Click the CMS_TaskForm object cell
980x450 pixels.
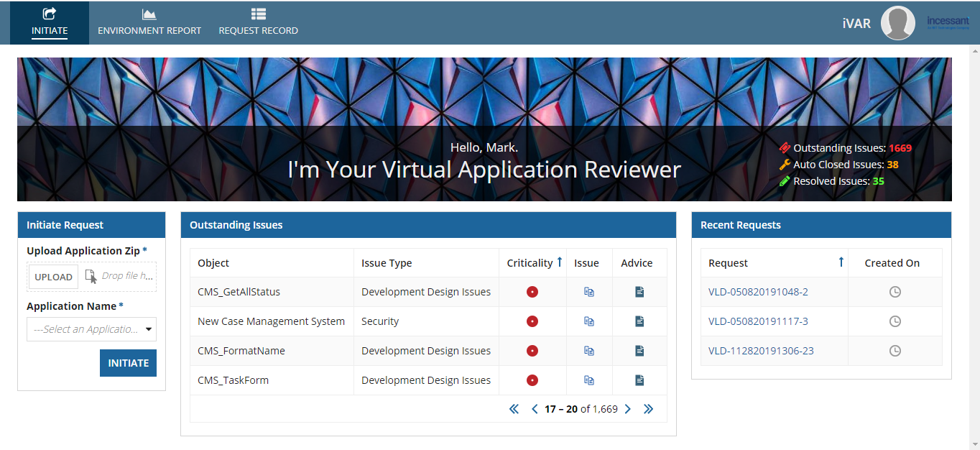click(272, 380)
